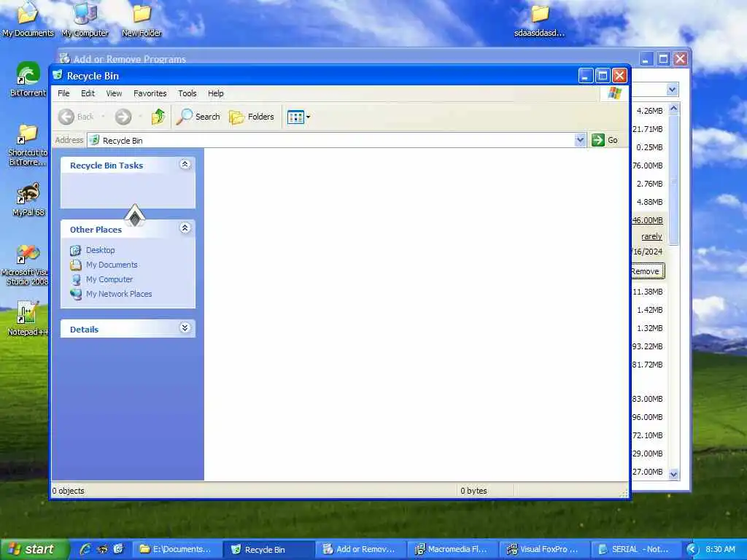
Task: Expand the Details panel
Action: (x=185, y=327)
